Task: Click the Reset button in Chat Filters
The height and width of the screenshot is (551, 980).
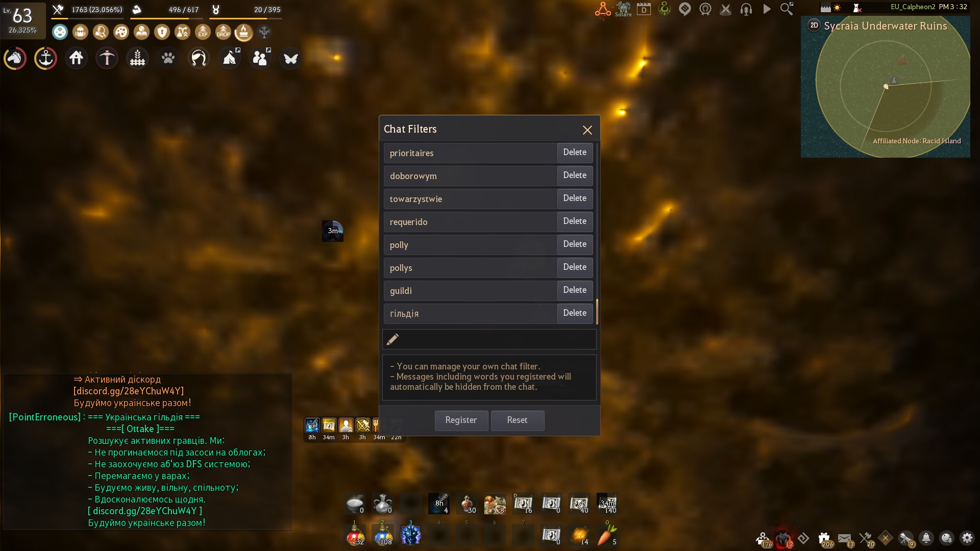Action: [x=517, y=420]
